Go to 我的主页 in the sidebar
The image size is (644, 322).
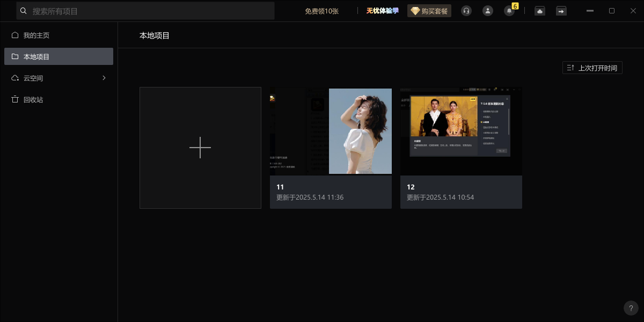coord(58,35)
